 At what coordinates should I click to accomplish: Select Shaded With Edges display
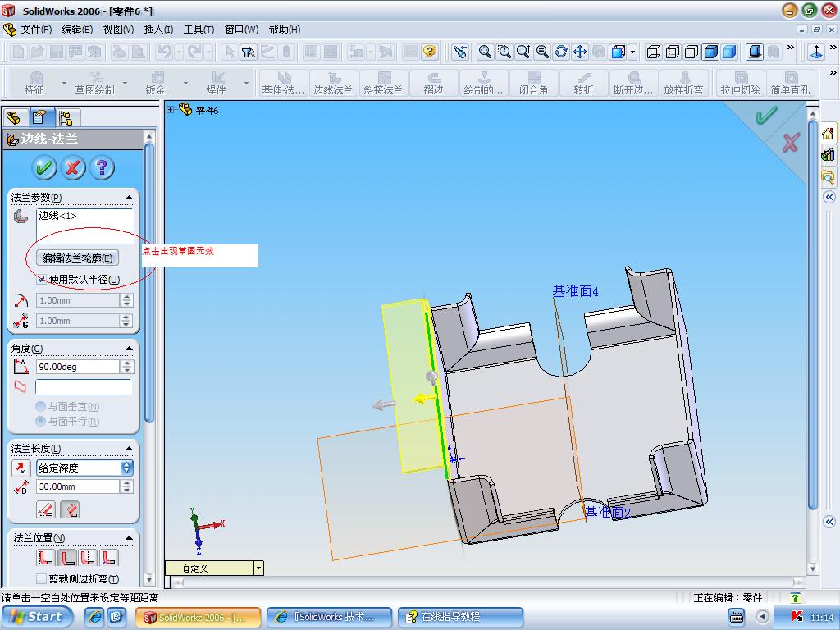click(x=710, y=52)
